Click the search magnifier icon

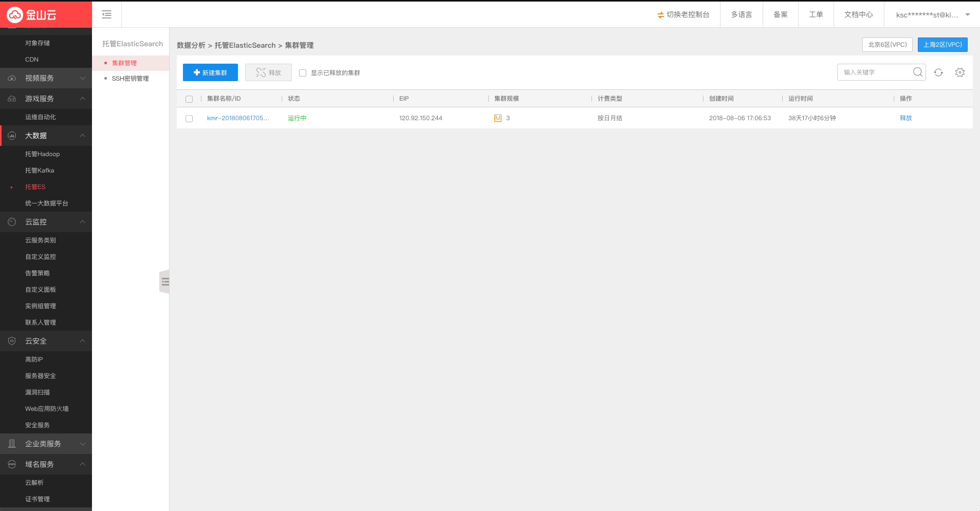[918, 72]
